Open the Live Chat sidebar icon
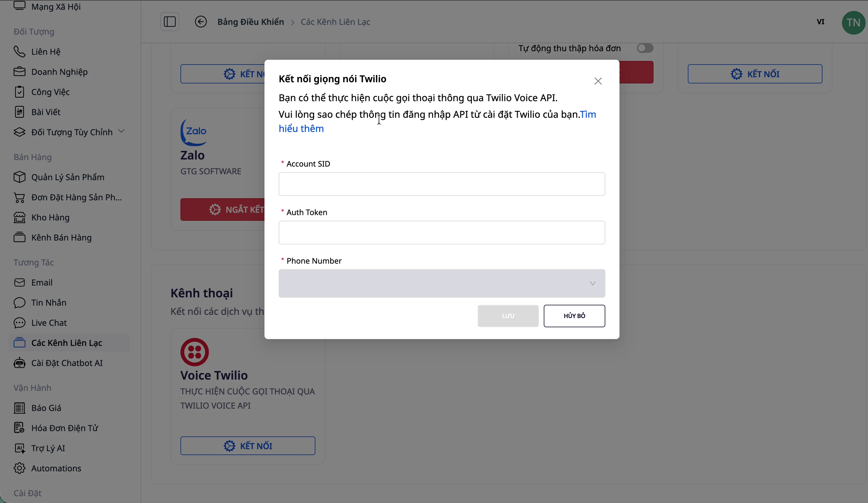The width and height of the screenshot is (868, 503). [x=19, y=323]
